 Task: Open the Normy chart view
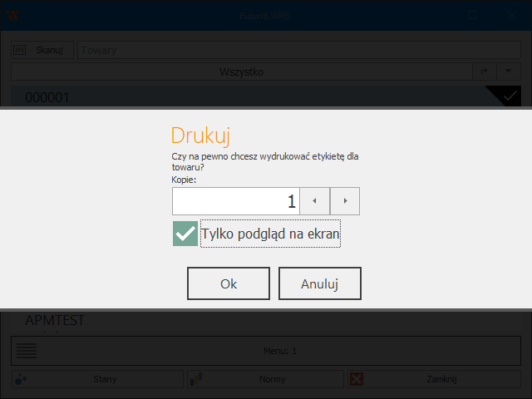click(266, 379)
